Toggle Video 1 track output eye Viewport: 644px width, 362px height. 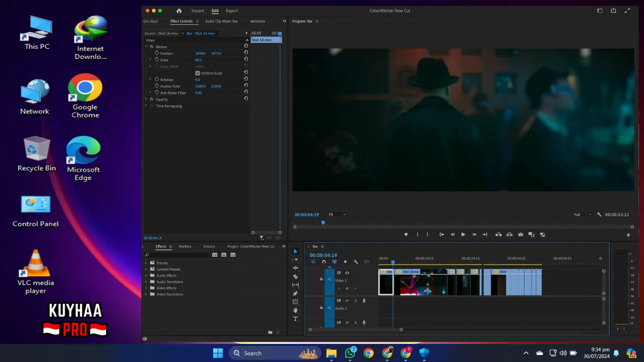347,273
